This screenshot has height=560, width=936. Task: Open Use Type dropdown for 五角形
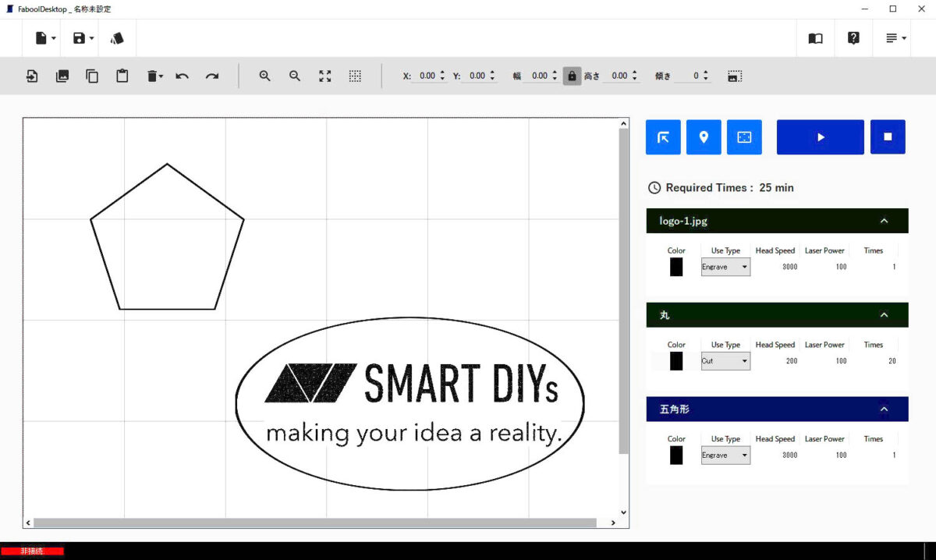point(725,455)
